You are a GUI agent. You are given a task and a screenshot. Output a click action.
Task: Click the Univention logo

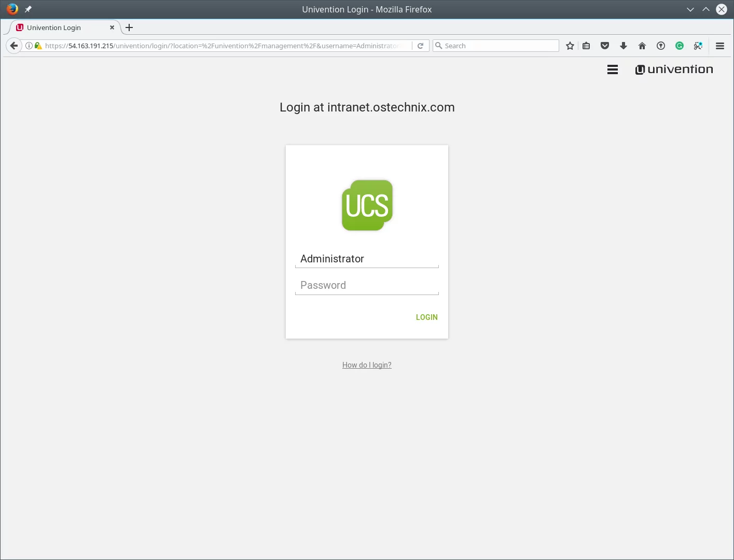coord(674,69)
